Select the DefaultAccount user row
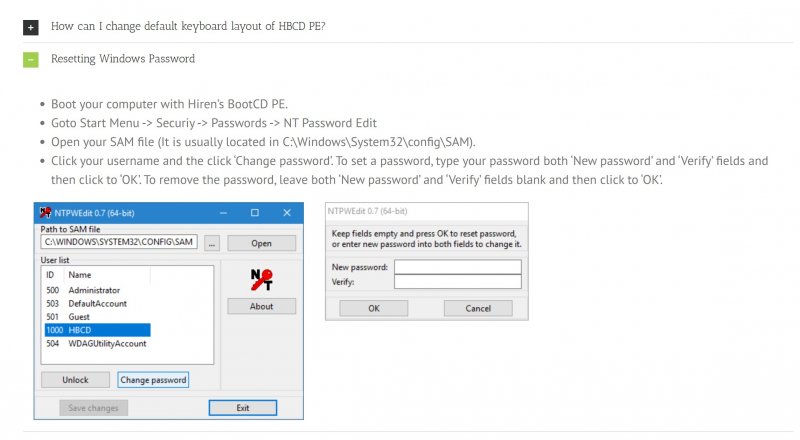 [97, 303]
